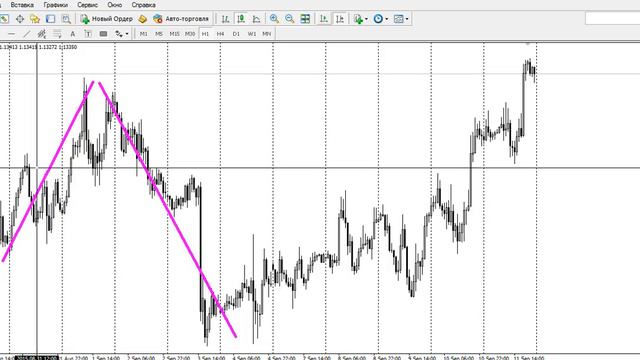Expand the arrows tool dropdown arrow

click(x=127, y=34)
